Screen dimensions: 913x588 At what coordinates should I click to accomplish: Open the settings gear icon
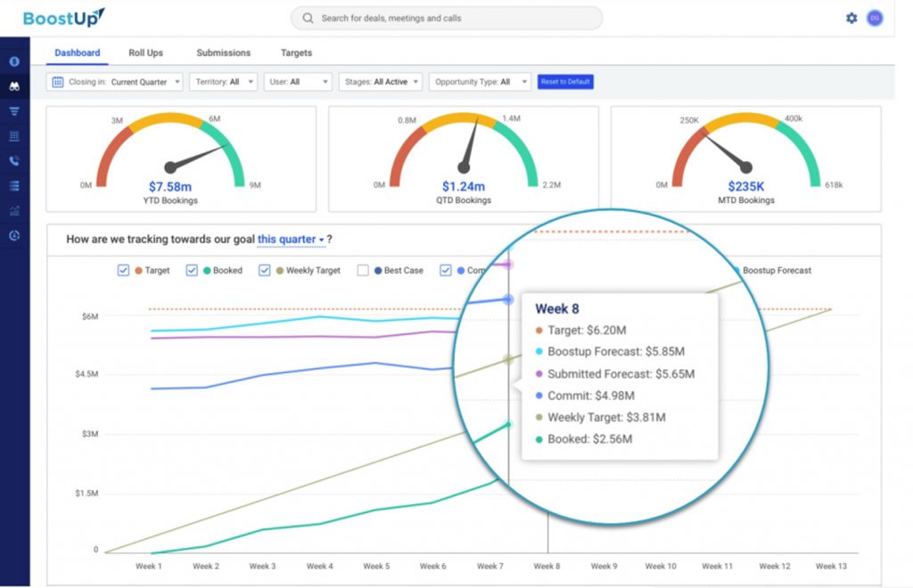tap(851, 18)
